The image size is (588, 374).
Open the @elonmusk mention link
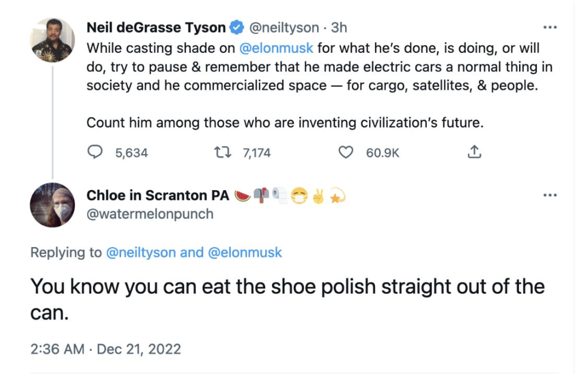coord(276,48)
